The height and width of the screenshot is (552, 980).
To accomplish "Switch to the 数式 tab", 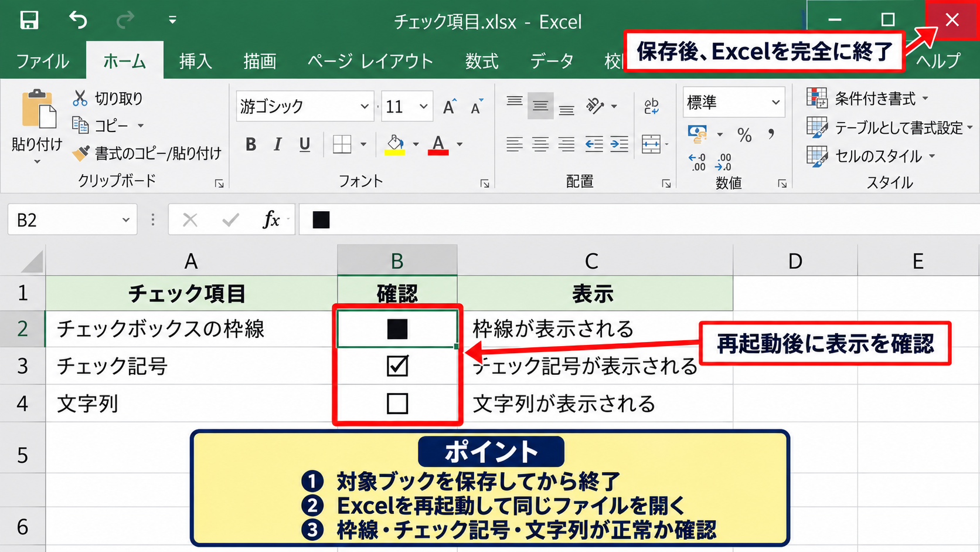I will coord(482,61).
